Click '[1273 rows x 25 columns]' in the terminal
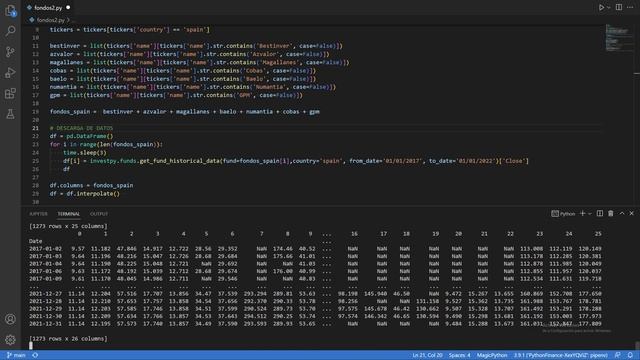640x360 pixels. pos(68,226)
